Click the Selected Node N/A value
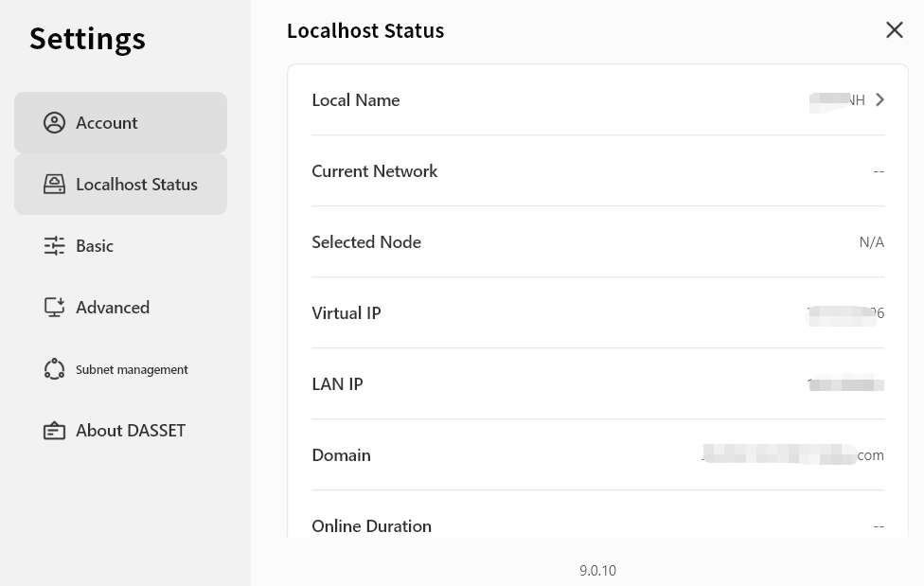Screen dimensions: 924x586 871,242
